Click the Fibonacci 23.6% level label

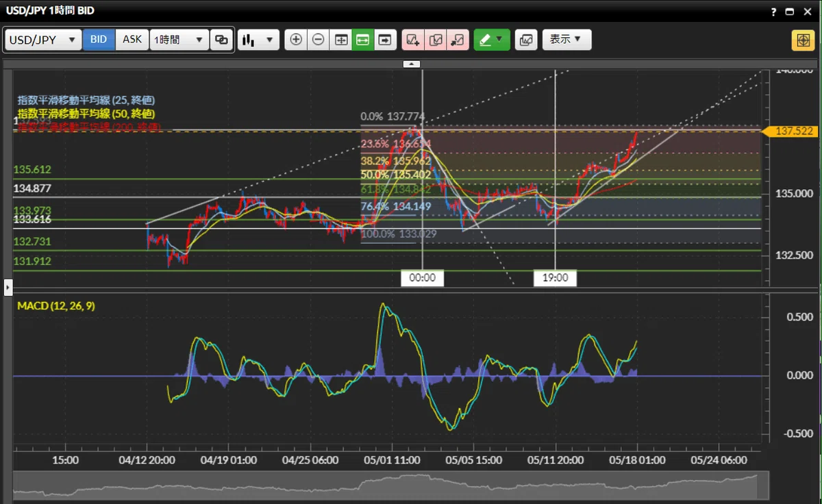(396, 144)
